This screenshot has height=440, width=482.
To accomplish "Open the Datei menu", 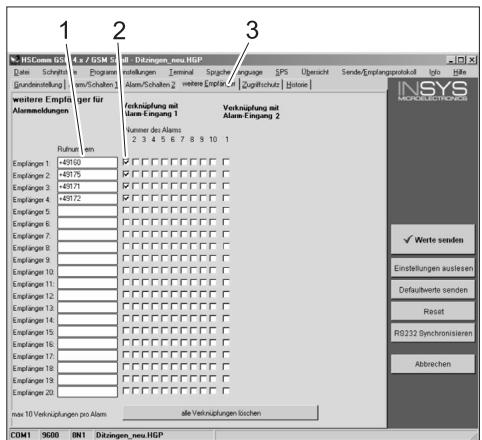I will pos(21,72).
